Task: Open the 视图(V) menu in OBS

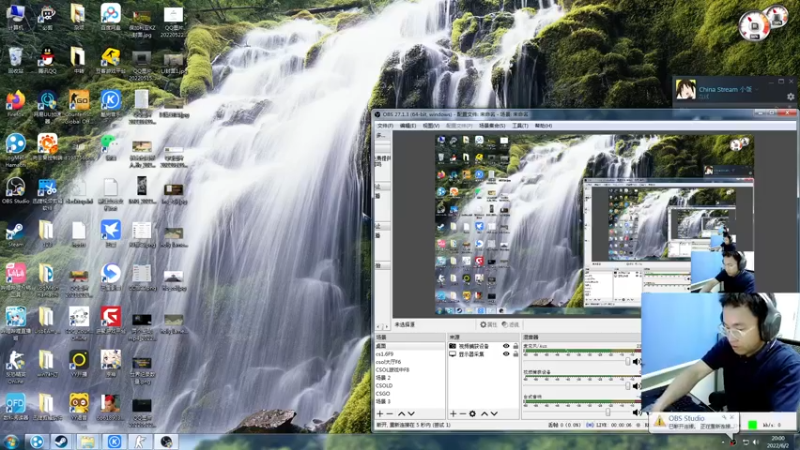Action: tap(431, 126)
